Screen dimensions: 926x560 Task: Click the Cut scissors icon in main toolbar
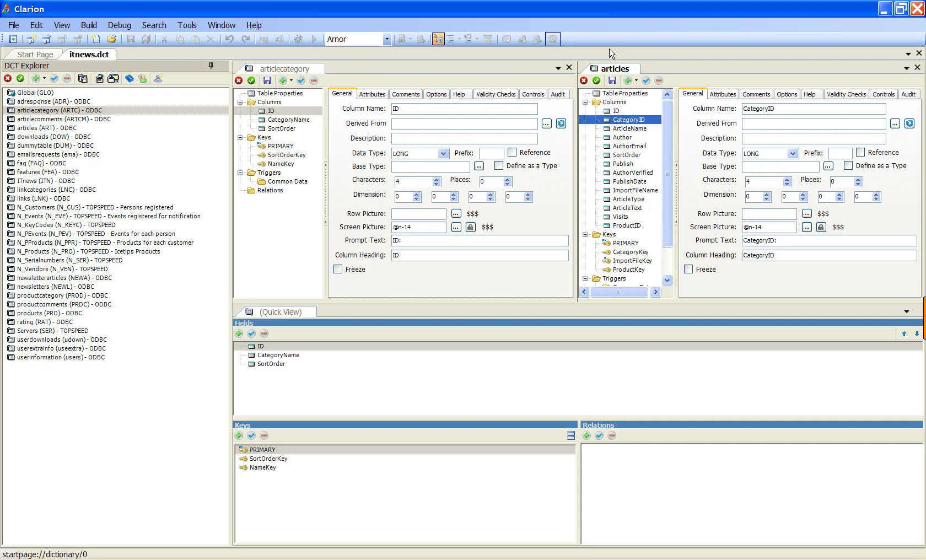164,39
